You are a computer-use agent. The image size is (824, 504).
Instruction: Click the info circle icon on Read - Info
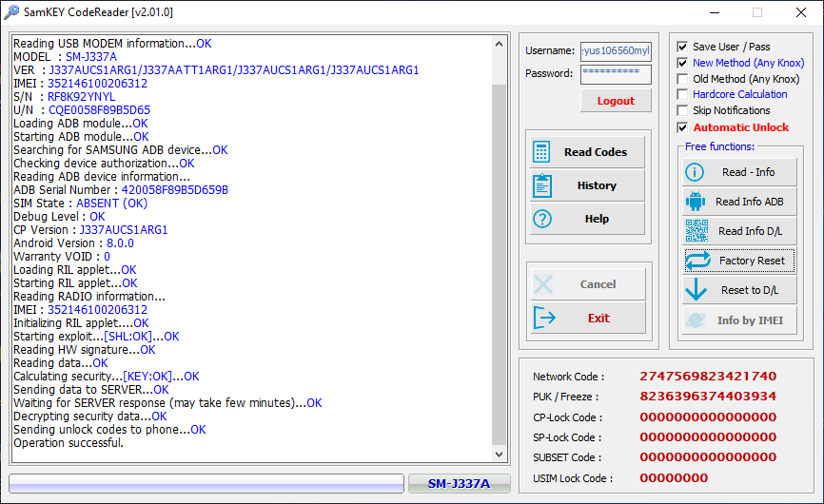(x=695, y=172)
